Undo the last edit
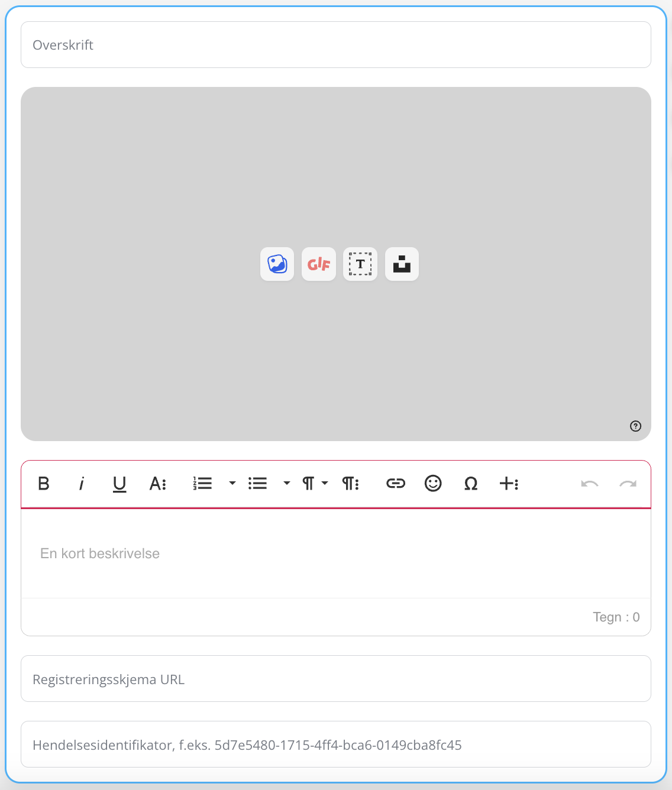This screenshot has height=790, width=672. [x=590, y=484]
